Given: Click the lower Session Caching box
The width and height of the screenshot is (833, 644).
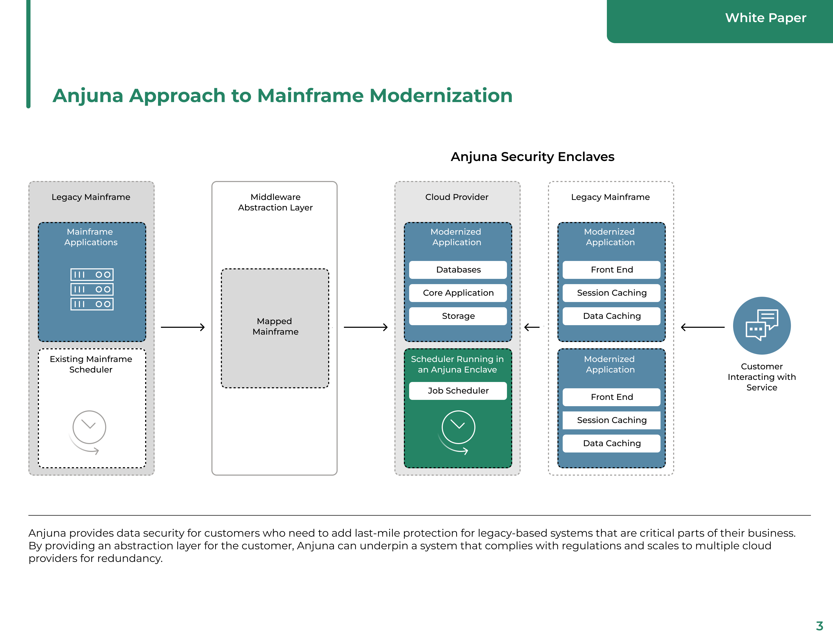Looking at the screenshot, I should pyautogui.click(x=611, y=420).
